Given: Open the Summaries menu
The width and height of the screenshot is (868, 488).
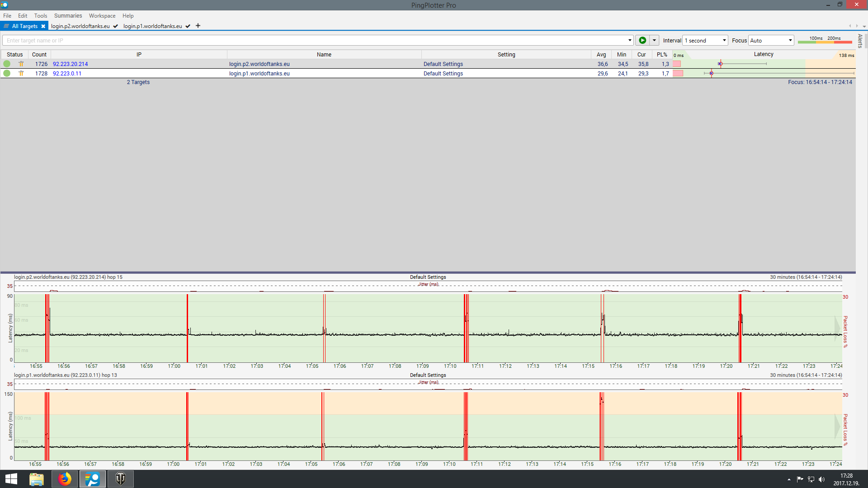Looking at the screenshot, I should (x=68, y=15).
